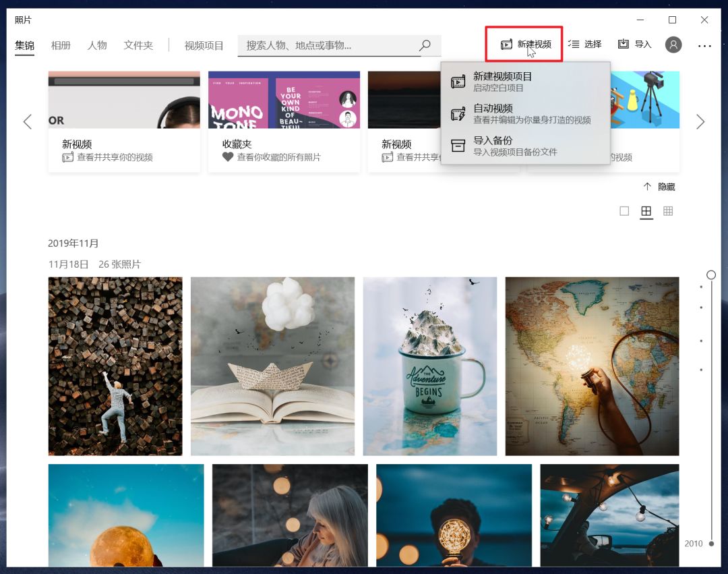Keep the medium grid view selected
This screenshot has width=728, height=574.
coord(646,210)
